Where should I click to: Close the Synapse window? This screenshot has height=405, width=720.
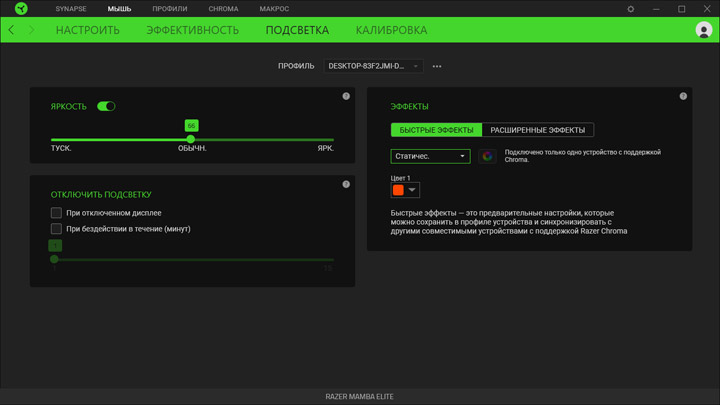[x=707, y=9]
